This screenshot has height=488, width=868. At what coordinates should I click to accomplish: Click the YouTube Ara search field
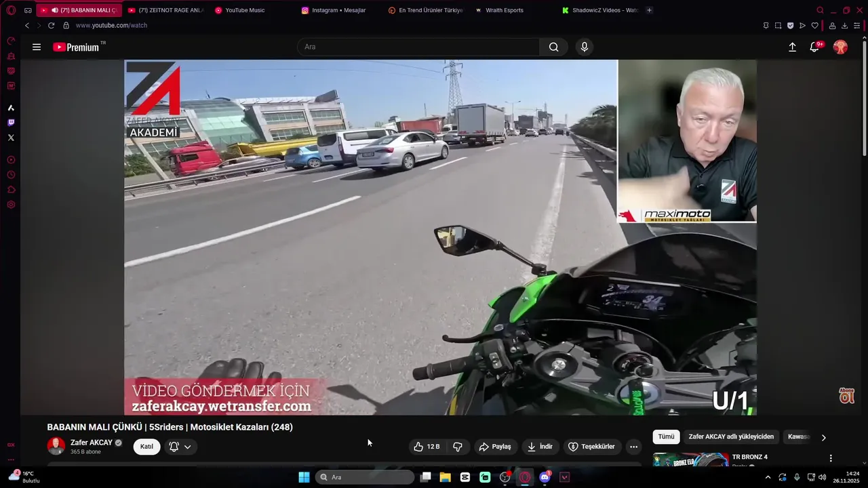click(418, 47)
